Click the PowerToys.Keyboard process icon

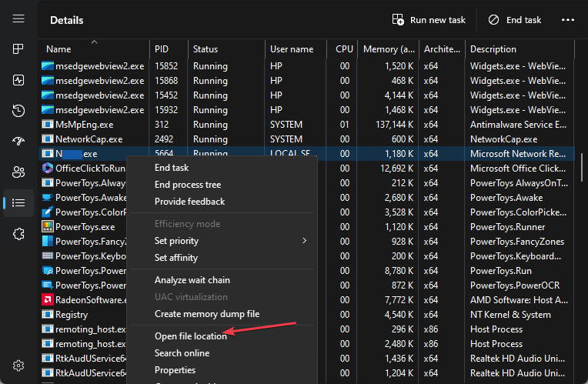(47, 256)
